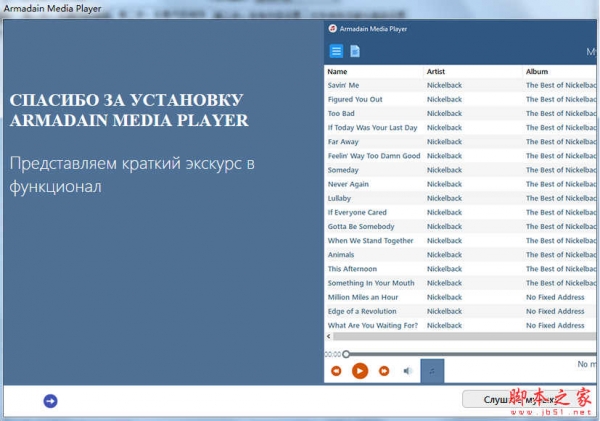Select the track 'Far Away'
Screen dimensions: 600x421
point(342,142)
